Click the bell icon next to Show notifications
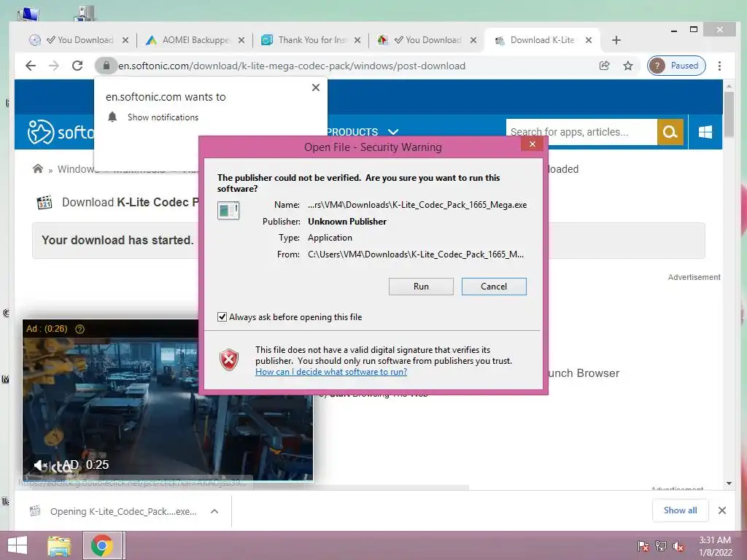Viewport: 747px width, 560px height. click(112, 117)
